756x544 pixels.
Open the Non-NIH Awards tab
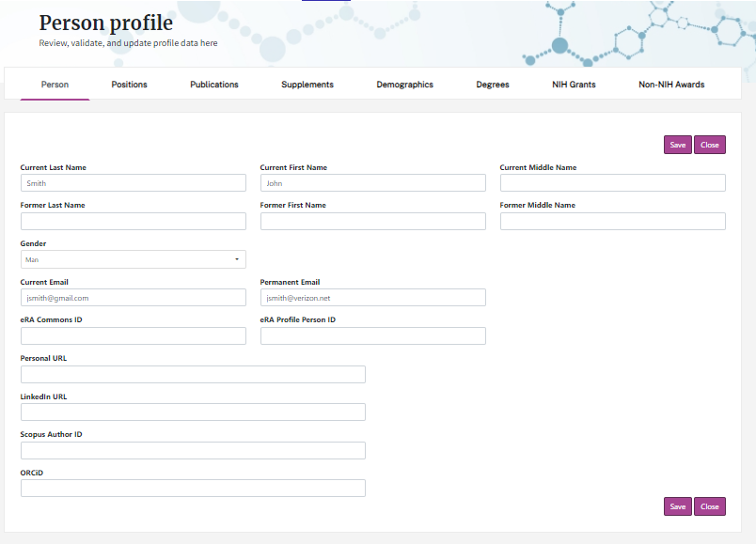tap(671, 85)
